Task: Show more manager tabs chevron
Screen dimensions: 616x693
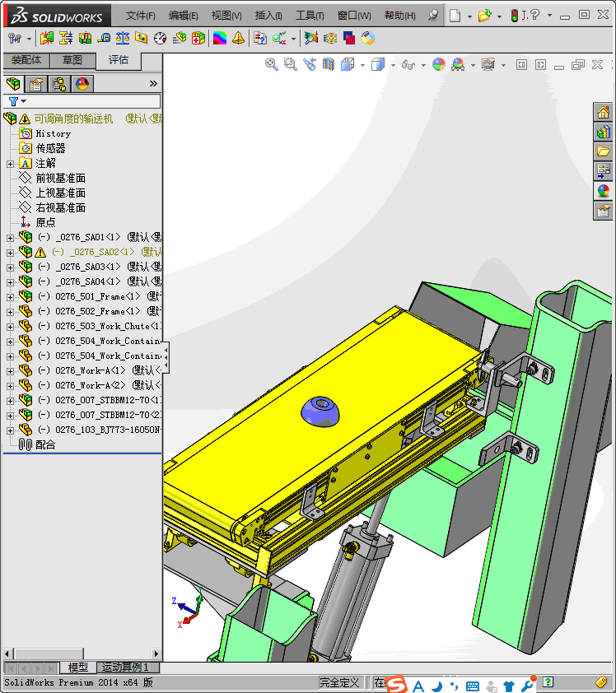Action: click(x=153, y=83)
